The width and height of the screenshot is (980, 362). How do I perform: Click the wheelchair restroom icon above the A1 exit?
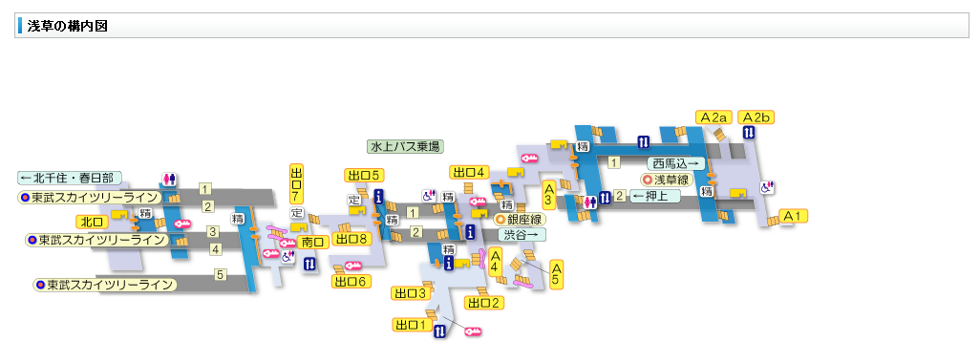coord(768,186)
